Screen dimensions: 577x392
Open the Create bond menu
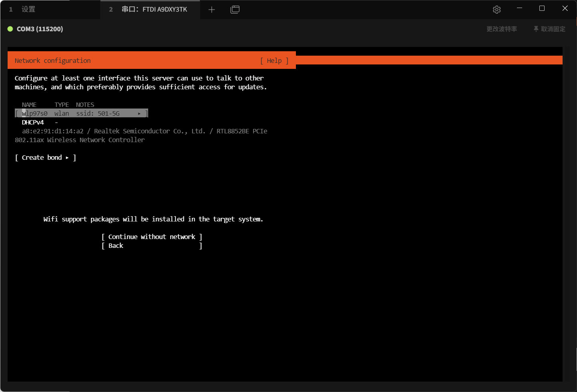point(45,158)
